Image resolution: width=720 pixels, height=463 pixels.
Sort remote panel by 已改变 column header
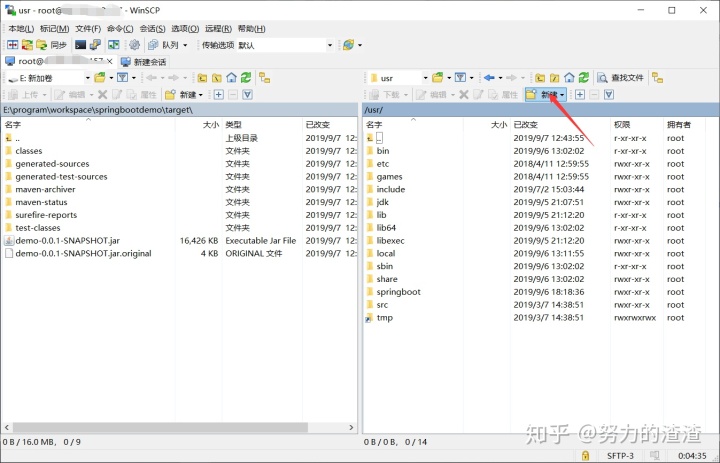(x=560, y=124)
